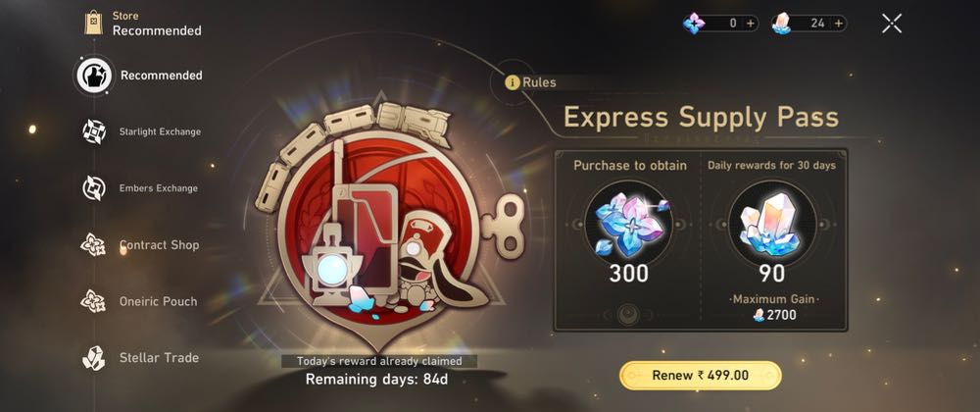Open the Embers Exchange icon
Viewport: 980px width, 412px height.
pyautogui.click(x=94, y=188)
